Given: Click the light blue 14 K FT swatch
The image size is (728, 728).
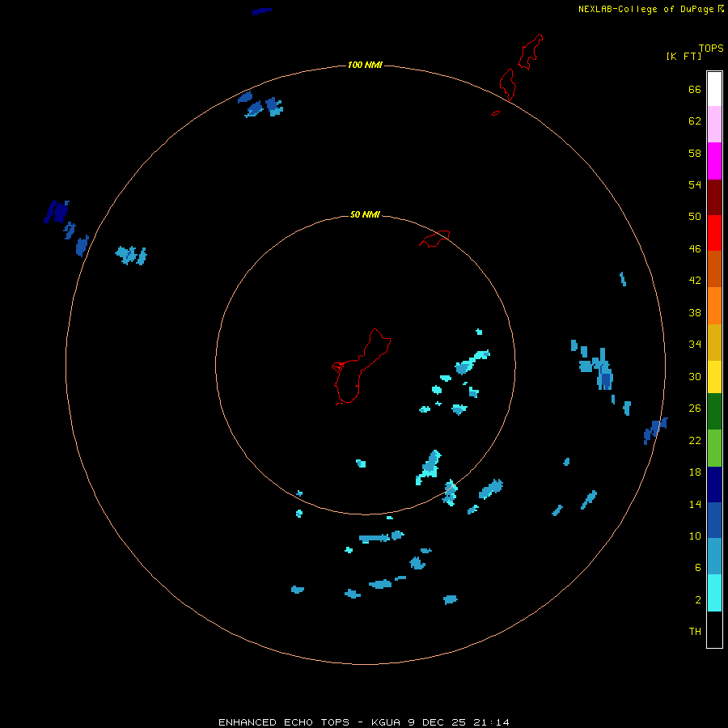Looking at the screenshot, I should (714, 557).
